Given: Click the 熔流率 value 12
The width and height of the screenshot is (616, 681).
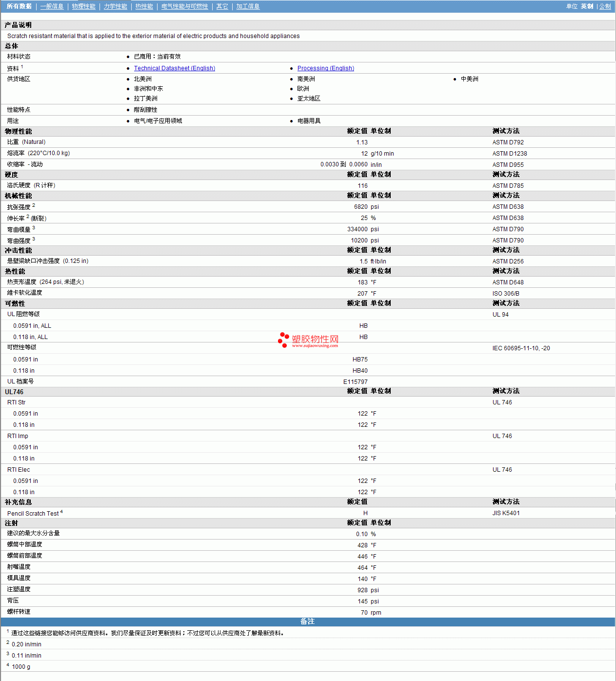Looking at the screenshot, I should (364, 154).
